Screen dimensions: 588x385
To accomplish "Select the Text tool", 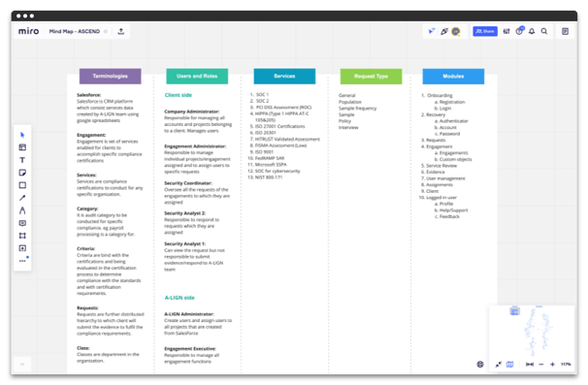I will tap(22, 160).
